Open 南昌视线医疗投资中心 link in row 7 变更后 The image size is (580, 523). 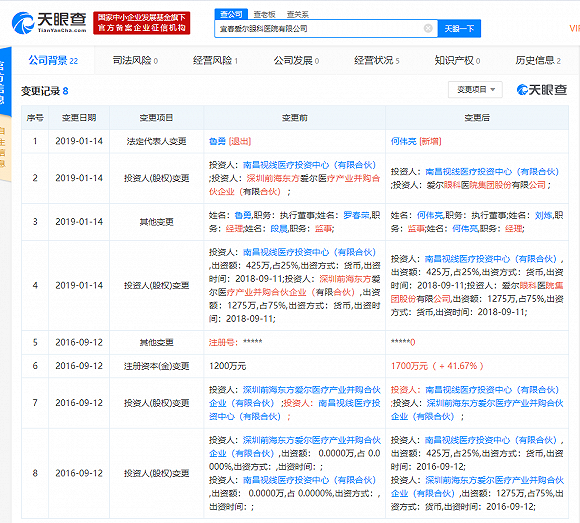tap(492, 390)
